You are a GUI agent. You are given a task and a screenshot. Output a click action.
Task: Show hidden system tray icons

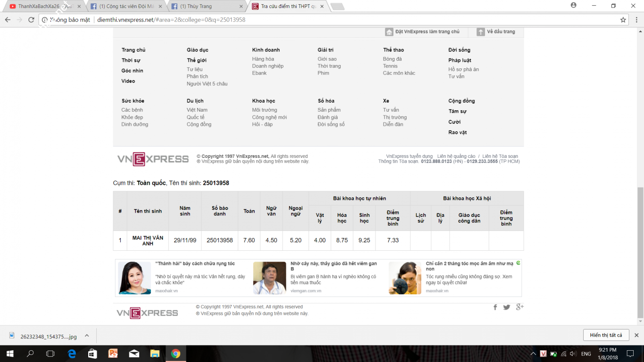(x=533, y=354)
